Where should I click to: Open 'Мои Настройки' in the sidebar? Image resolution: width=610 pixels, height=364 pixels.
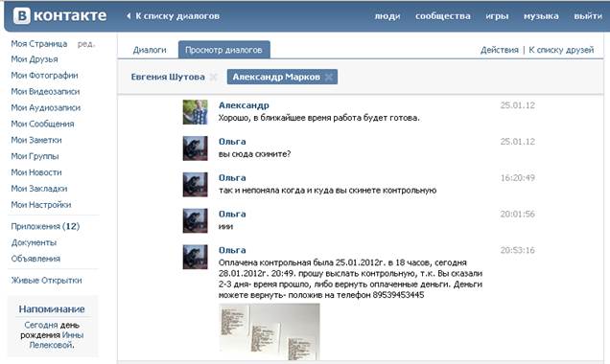pos(41,205)
